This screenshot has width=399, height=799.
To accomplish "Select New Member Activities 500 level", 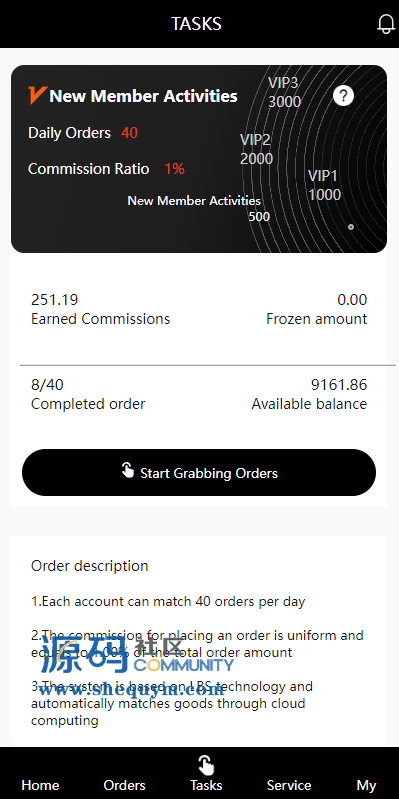I will [194, 208].
